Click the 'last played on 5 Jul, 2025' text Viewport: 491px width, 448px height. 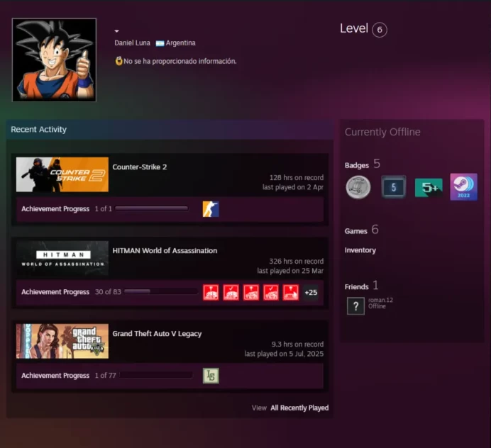point(284,354)
